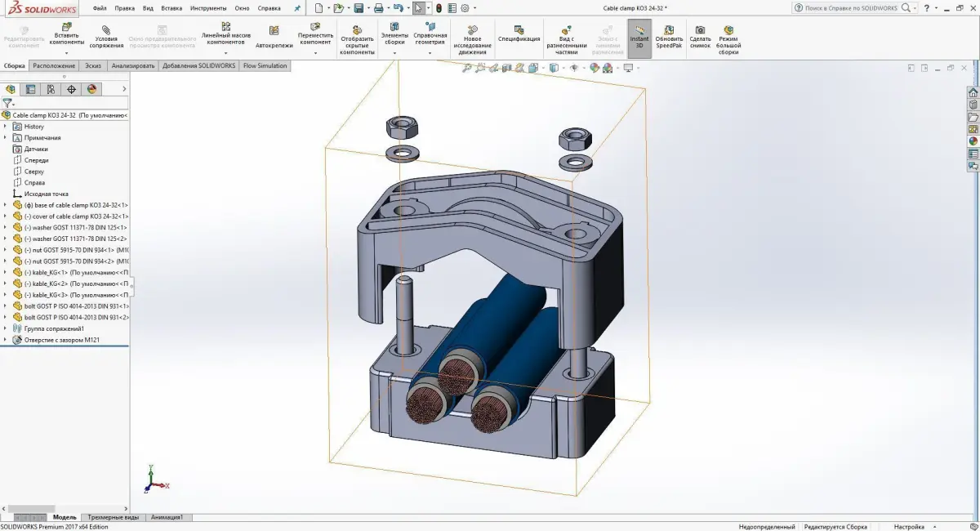Open the Инструменты menu

click(208, 8)
